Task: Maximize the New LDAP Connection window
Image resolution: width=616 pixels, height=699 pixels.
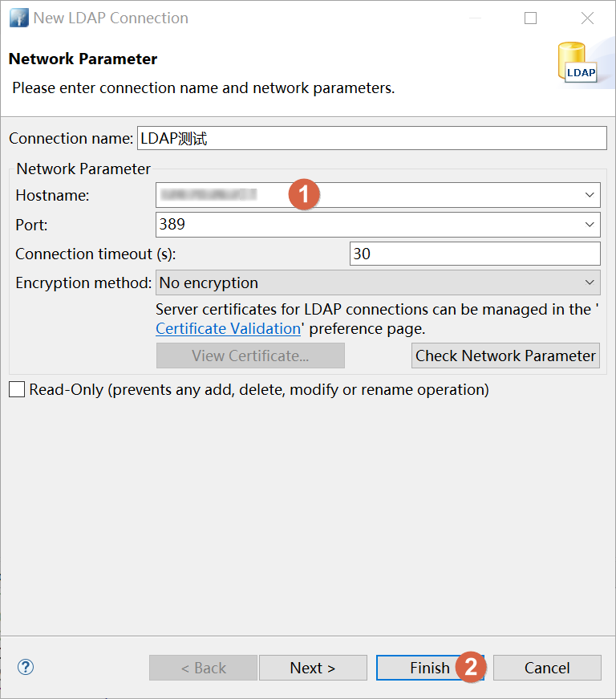Action: pyautogui.click(x=530, y=18)
